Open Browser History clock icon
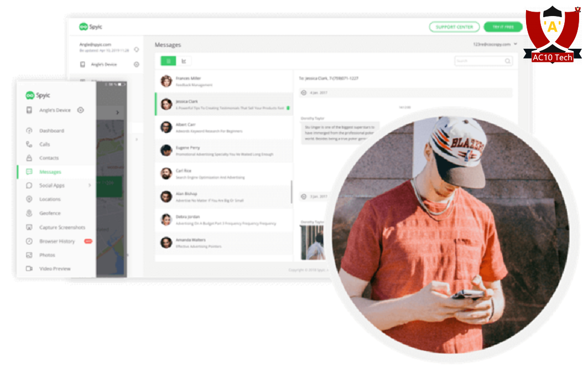The height and width of the screenshot is (377, 588). point(29,241)
